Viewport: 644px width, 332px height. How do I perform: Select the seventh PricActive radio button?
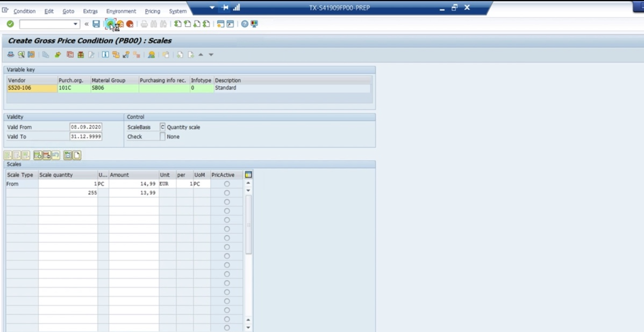click(227, 238)
